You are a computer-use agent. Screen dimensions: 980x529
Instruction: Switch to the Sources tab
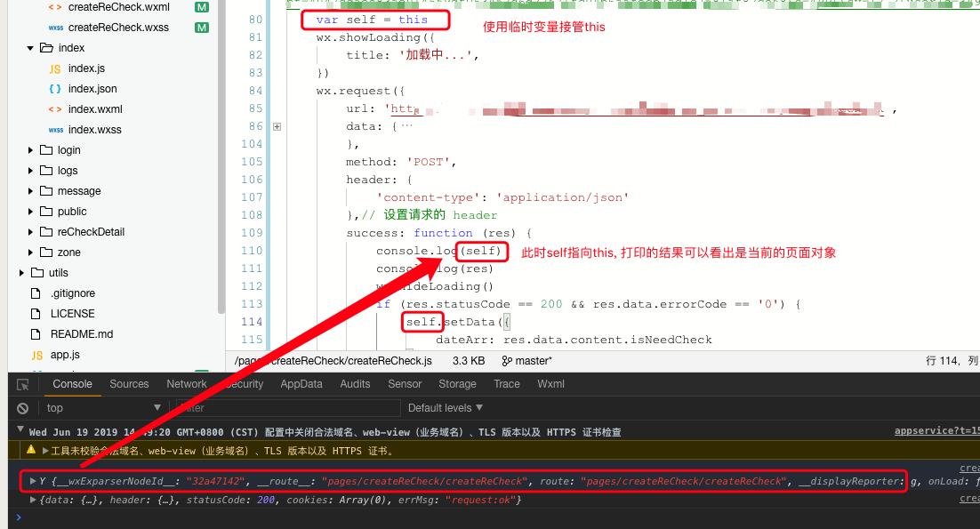pyautogui.click(x=129, y=384)
